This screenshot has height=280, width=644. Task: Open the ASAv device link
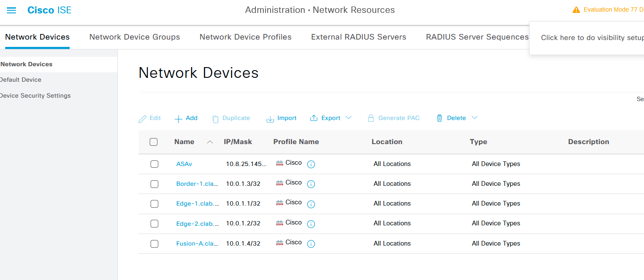click(x=184, y=164)
